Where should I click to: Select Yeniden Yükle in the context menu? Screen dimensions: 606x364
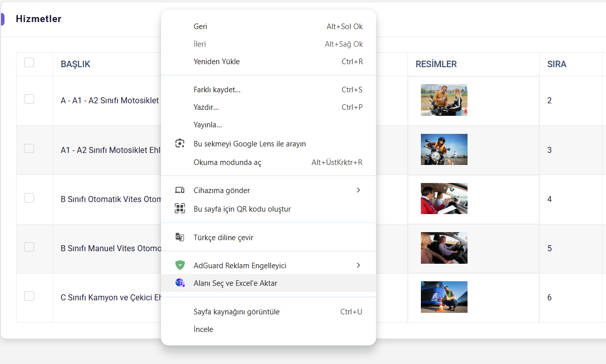click(x=268, y=62)
